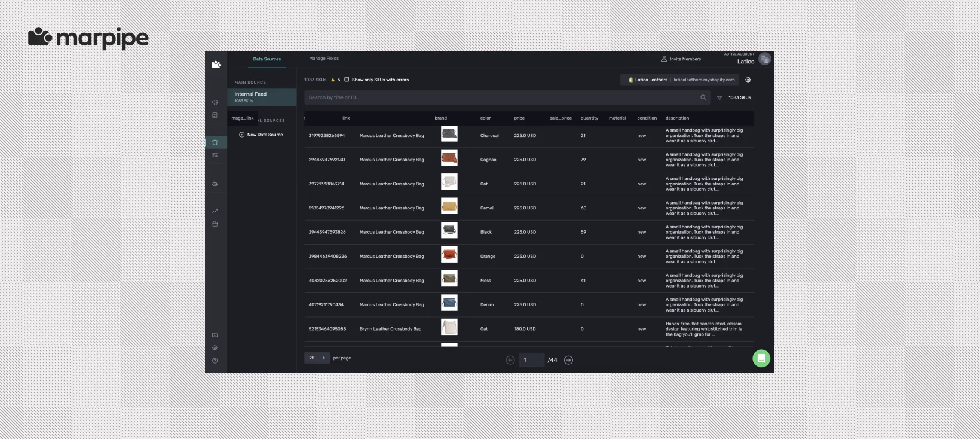Click the Shopify bag icon for Latico Leathers
This screenshot has width=980, height=439.
coord(630,80)
